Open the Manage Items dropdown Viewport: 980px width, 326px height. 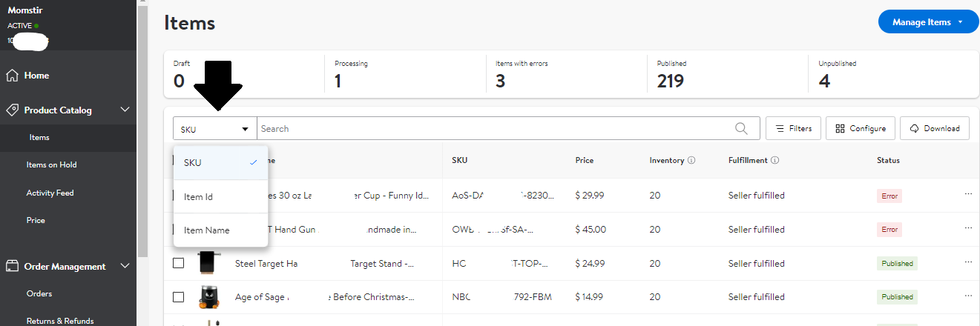pos(927,22)
